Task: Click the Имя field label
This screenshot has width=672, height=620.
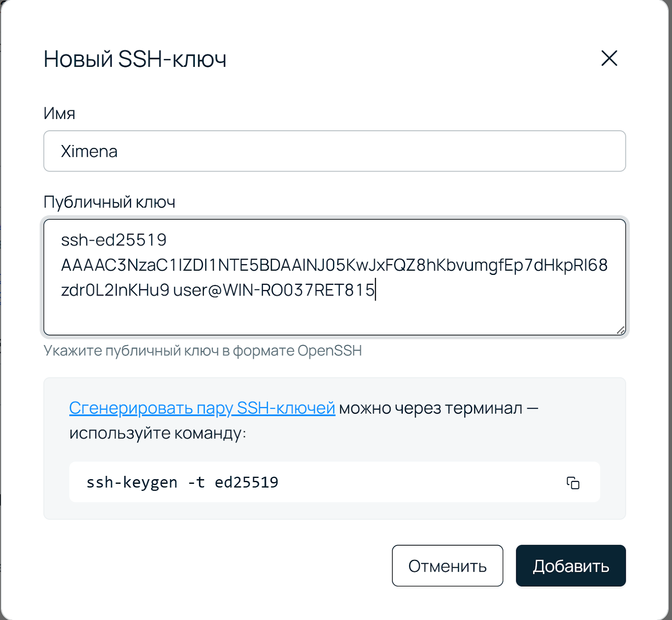Action: click(x=59, y=113)
